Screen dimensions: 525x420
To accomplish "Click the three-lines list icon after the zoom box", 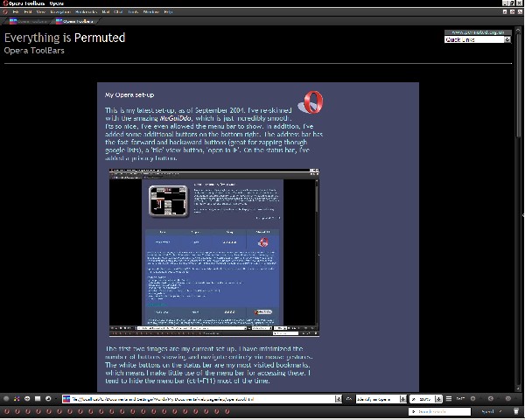I will pos(449,399).
